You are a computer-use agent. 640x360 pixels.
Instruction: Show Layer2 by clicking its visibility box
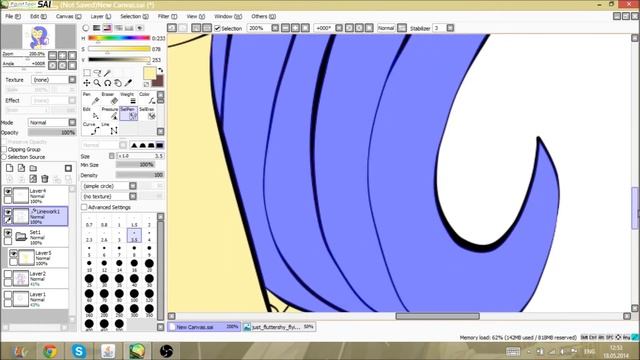coord(8,274)
